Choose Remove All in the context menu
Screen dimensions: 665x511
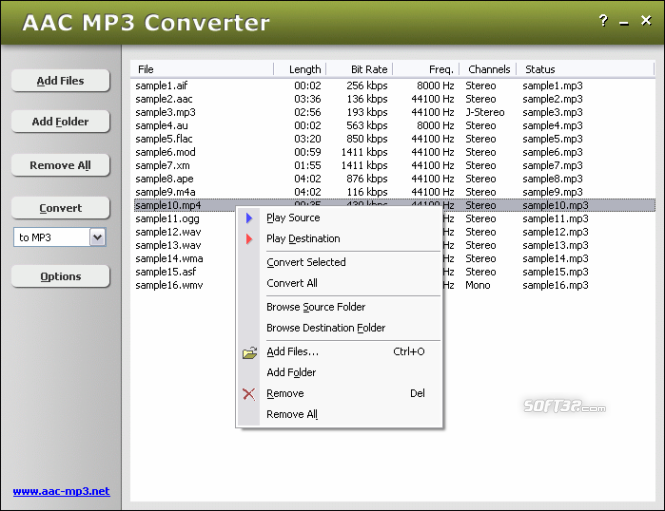292,414
